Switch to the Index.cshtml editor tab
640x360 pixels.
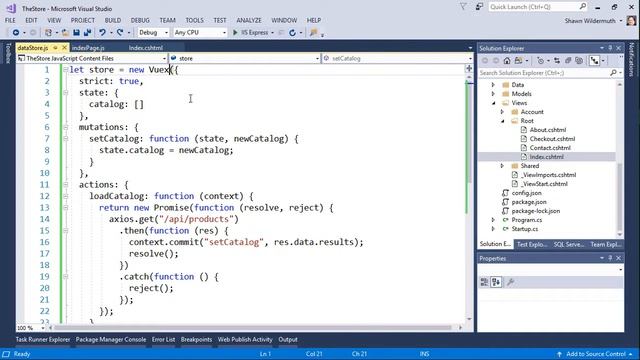point(146,48)
